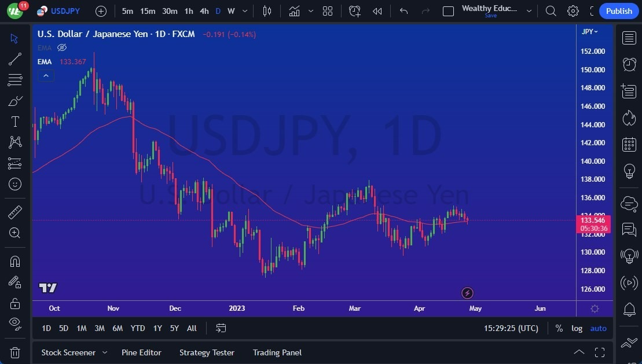642x364 pixels.
Task: Open the Indicators menu from the toolbar
Action: coord(294,11)
